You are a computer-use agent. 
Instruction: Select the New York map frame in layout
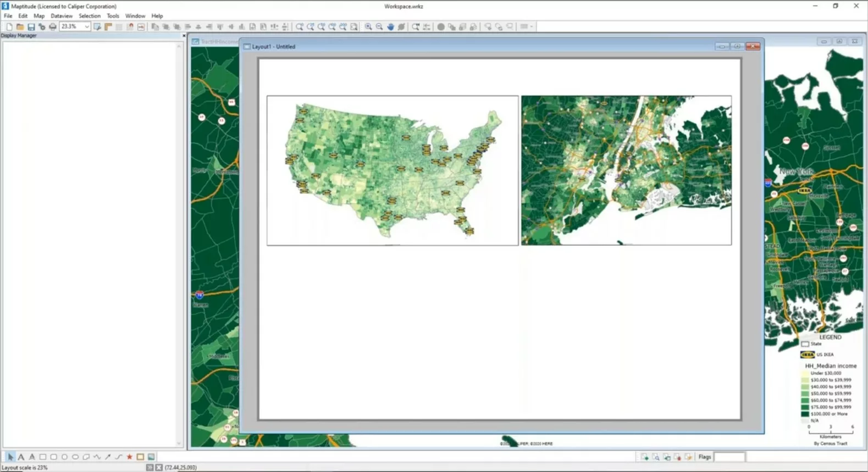tap(626, 170)
